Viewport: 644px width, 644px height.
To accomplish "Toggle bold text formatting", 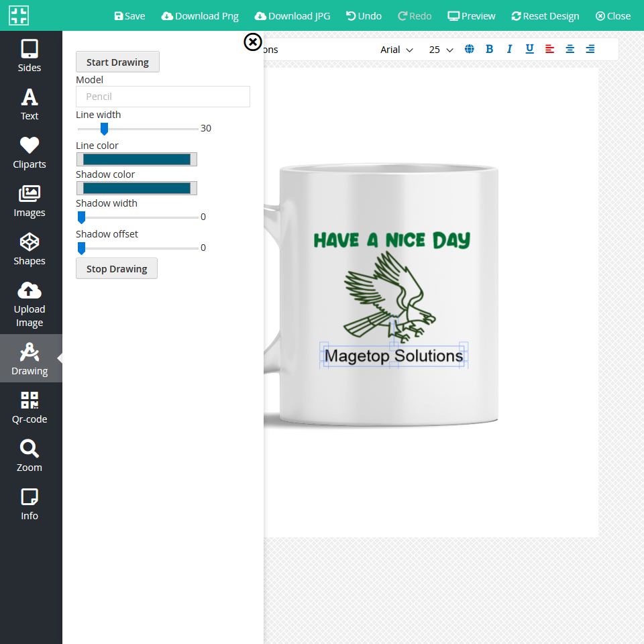I will [489, 49].
